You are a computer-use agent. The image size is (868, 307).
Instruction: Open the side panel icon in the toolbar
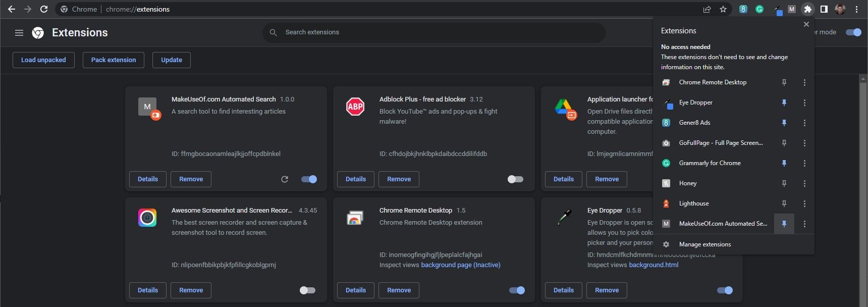click(x=824, y=9)
